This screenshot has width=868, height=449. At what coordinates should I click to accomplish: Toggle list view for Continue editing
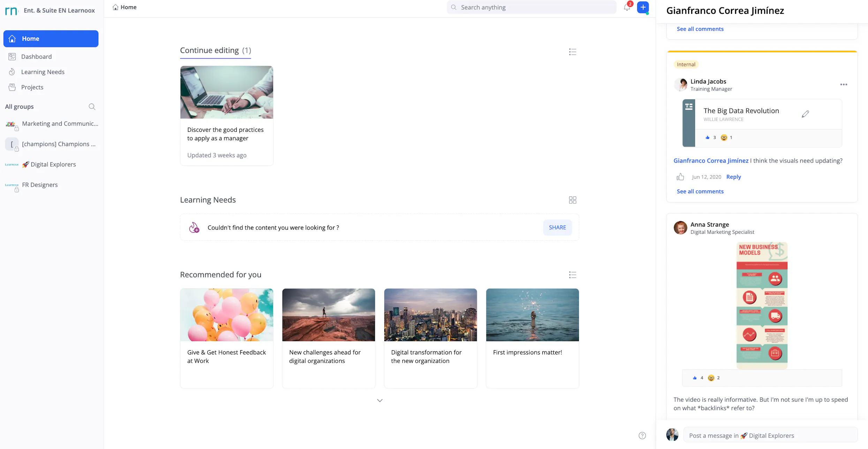572,52
